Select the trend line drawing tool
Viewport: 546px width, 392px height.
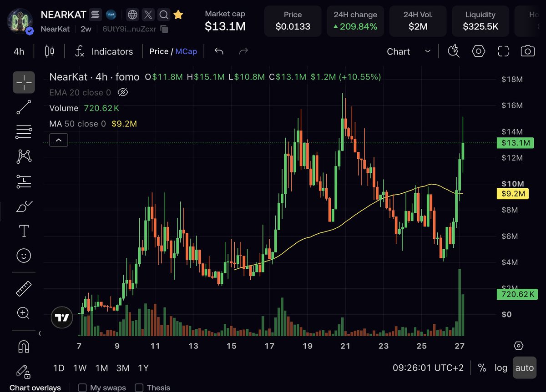coord(24,107)
